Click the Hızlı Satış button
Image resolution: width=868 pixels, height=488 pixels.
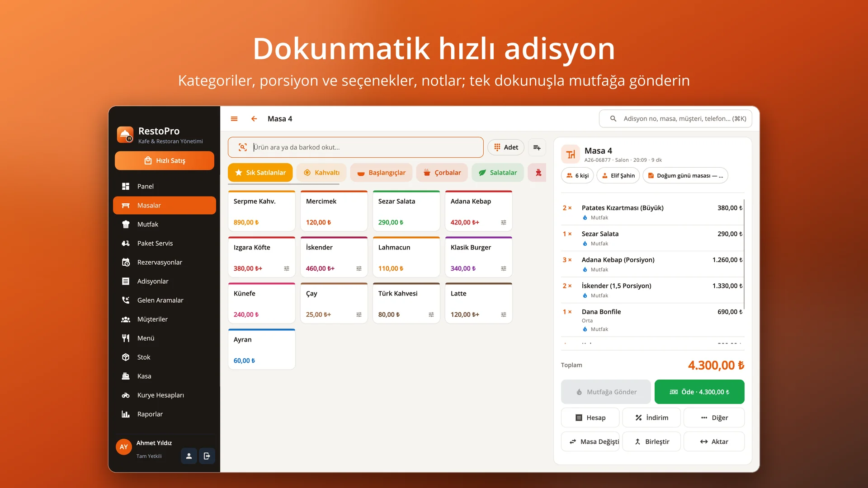[165, 160]
